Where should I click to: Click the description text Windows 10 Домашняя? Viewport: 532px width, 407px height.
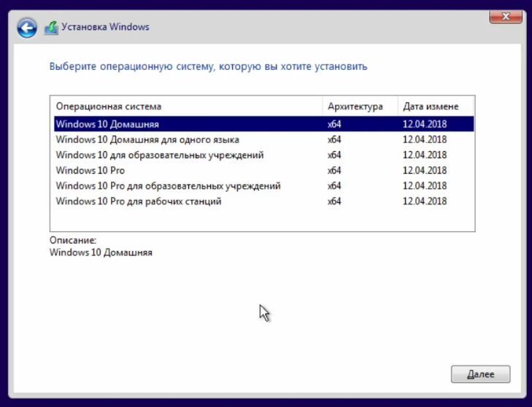click(101, 252)
